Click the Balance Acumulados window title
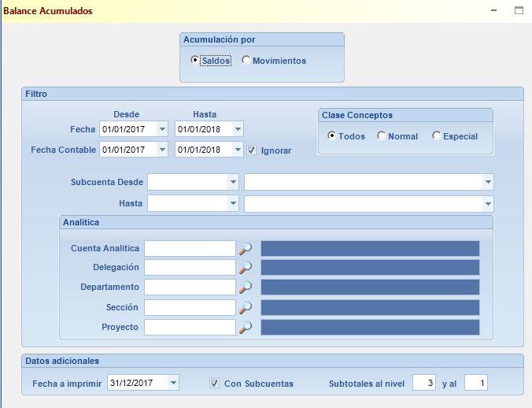The image size is (532, 408). pyautogui.click(x=48, y=11)
